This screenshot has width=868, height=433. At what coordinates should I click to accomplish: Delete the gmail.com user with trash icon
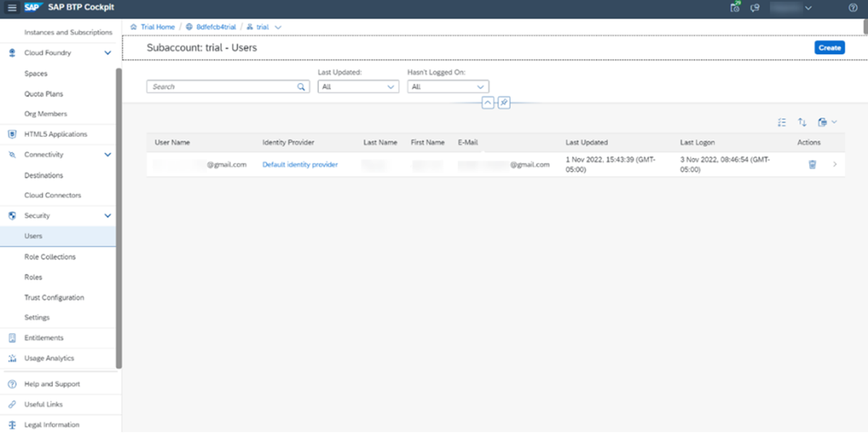click(x=812, y=164)
